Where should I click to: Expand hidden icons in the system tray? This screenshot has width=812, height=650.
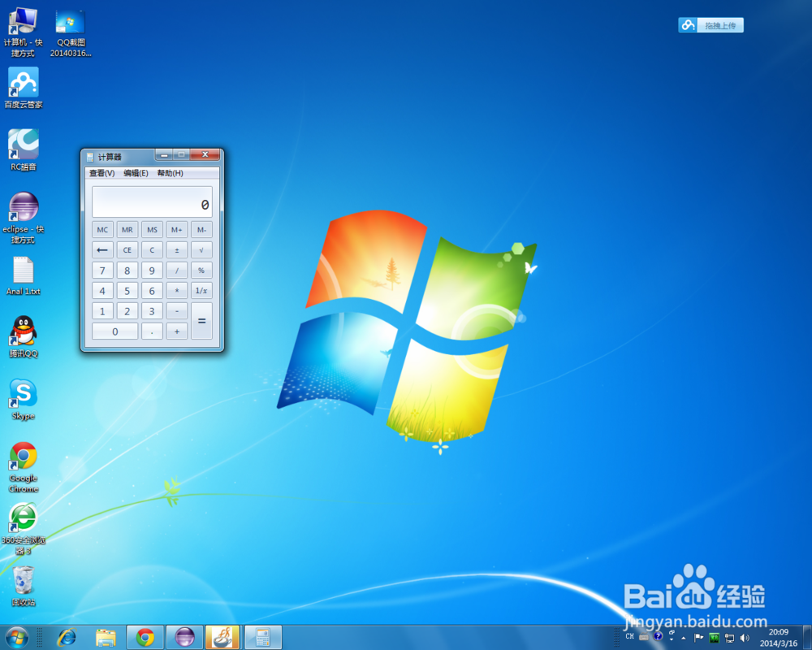[x=684, y=637]
